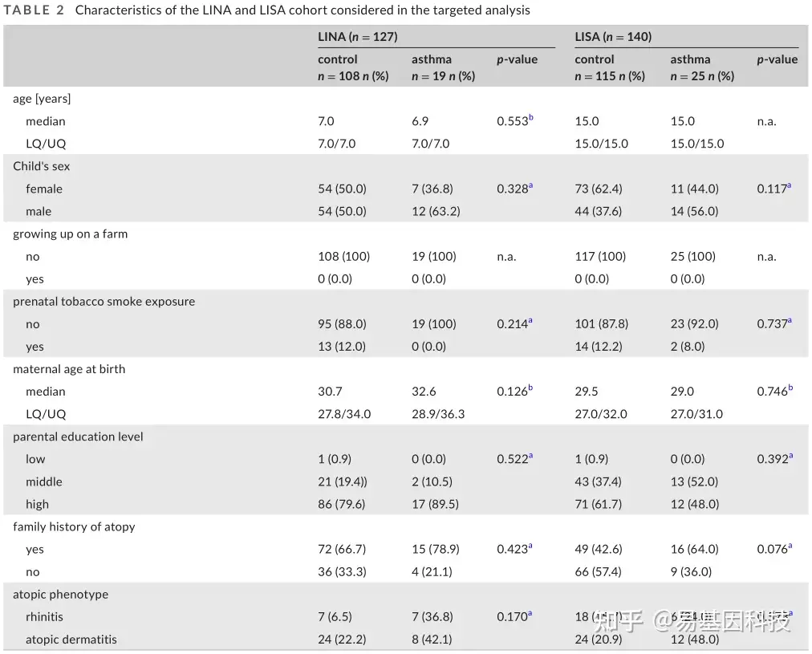Open footnote a next to 0.737
This screenshot has width=812, height=654.
pyautogui.click(x=790, y=321)
